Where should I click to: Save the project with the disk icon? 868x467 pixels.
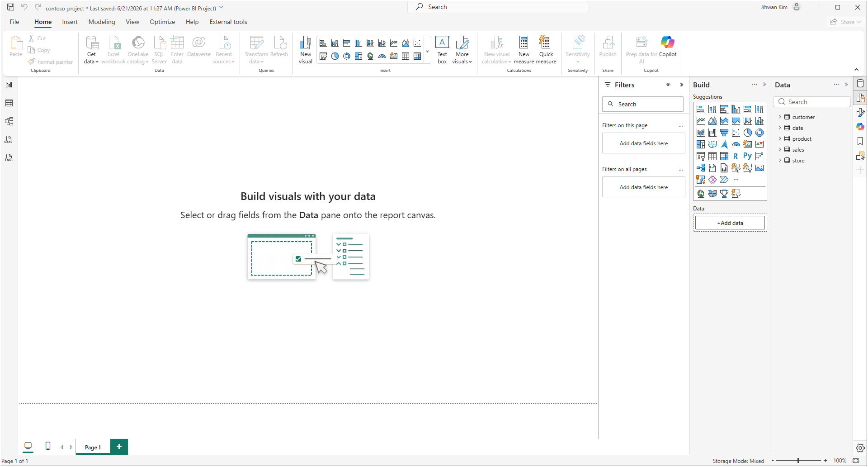10,7
